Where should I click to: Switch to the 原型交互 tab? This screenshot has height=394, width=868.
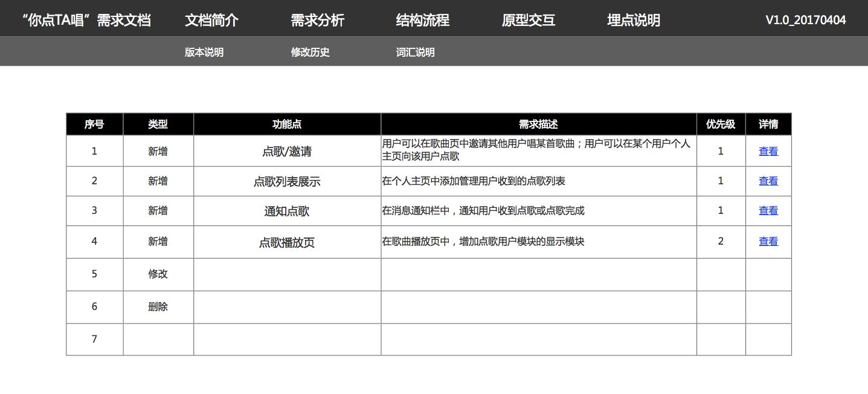click(x=528, y=20)
